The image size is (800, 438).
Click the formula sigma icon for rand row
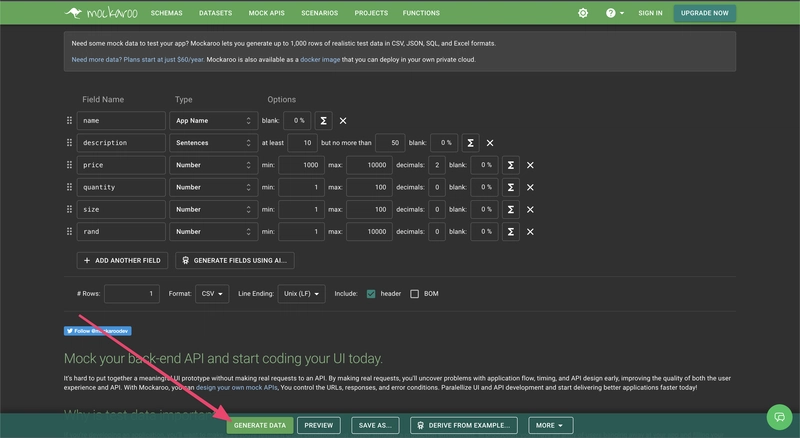(511, 232)
